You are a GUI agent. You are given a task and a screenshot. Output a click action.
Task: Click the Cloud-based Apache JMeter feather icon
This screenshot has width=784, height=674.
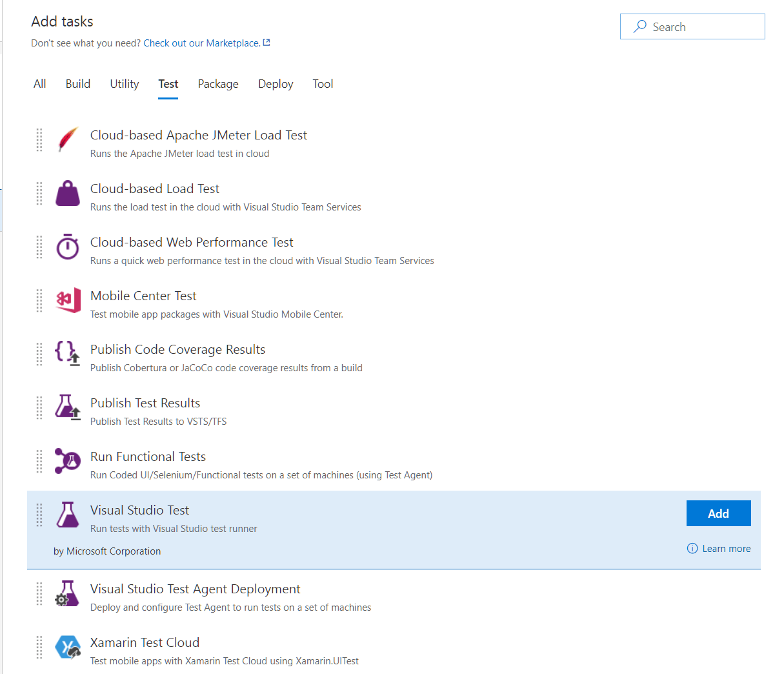(x=68, y=139)
